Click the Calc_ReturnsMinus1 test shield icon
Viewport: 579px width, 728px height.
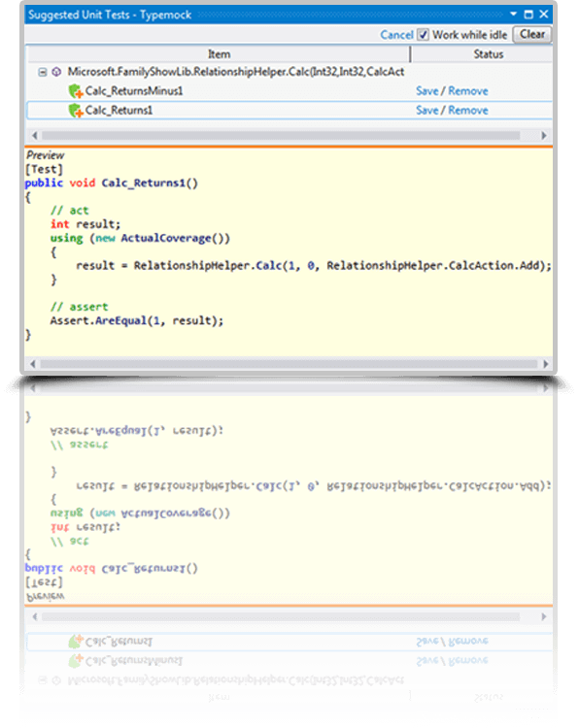click(75, 91)
